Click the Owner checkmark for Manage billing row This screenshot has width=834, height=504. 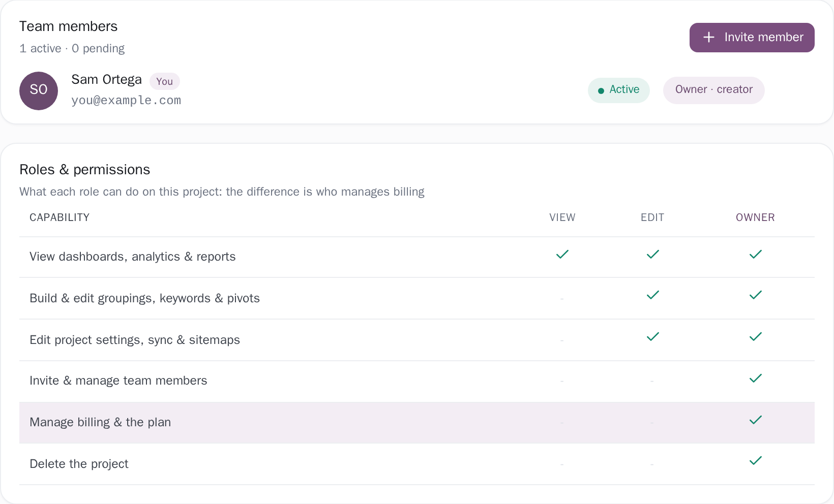click(x=756, y=420)
